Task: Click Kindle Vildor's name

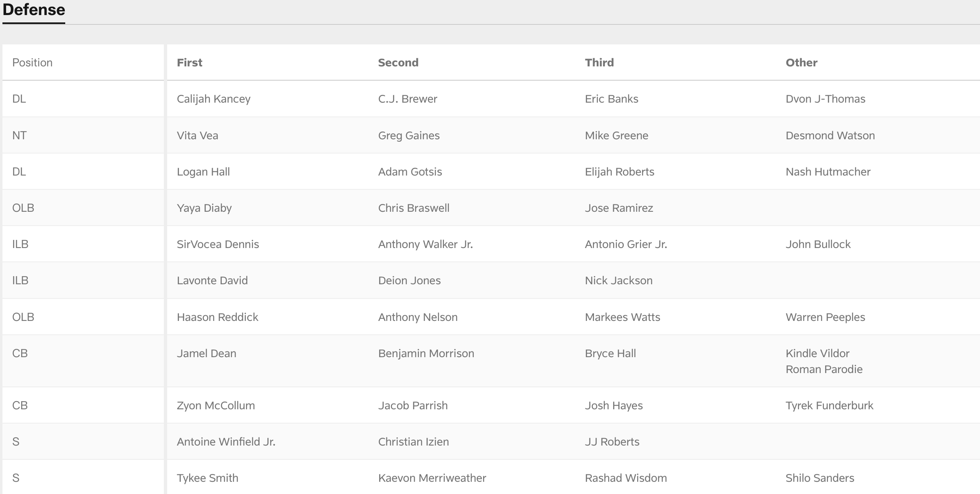Action: coord(817,353)
